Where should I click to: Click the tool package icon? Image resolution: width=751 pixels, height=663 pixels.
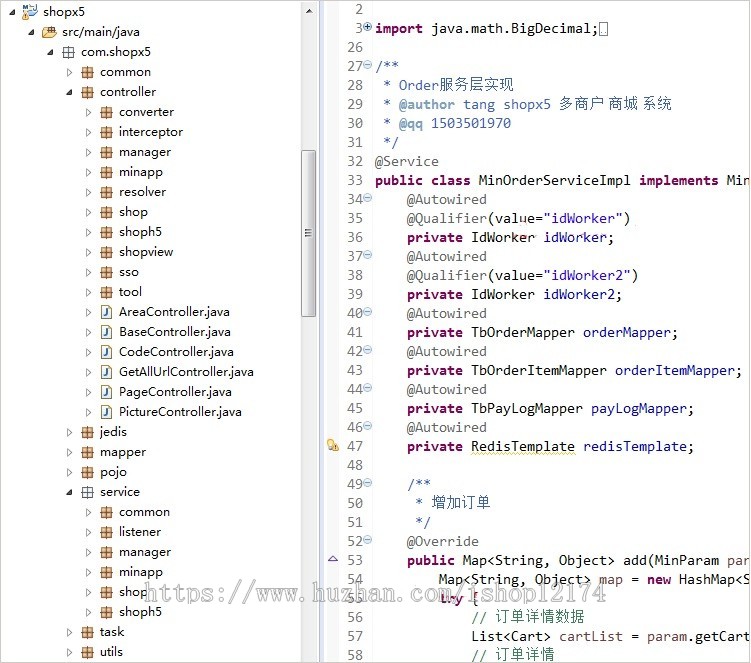pos(106,292)
